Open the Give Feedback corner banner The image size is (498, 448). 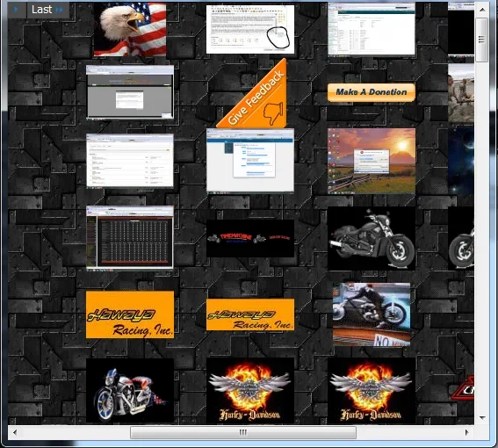tap(256, 98)
